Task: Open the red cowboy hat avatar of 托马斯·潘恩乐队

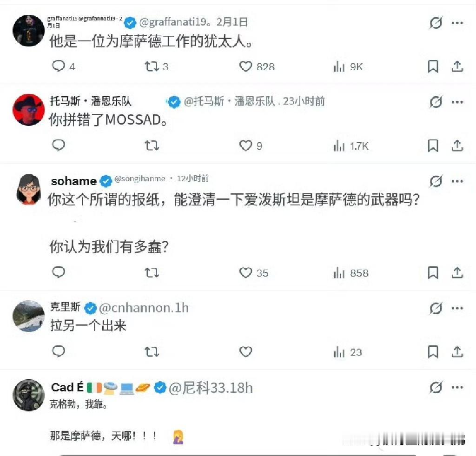Action: click(28, 110)
